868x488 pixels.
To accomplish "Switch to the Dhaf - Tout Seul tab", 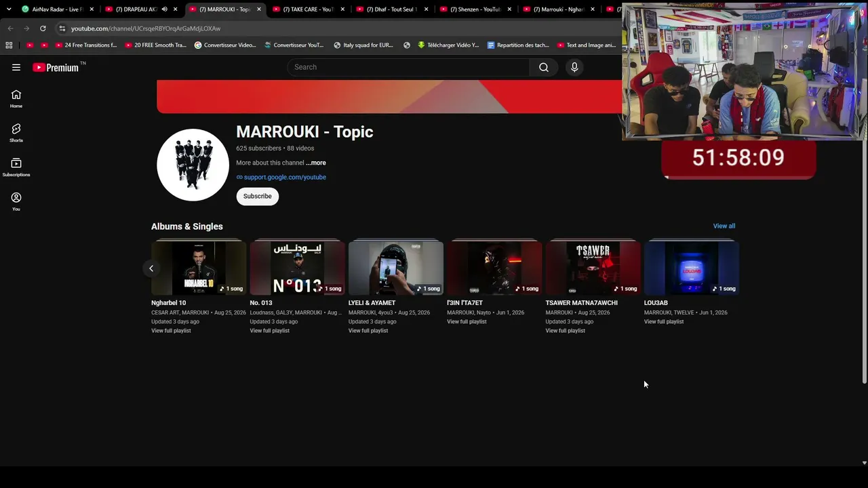I will tap(391, 9).
